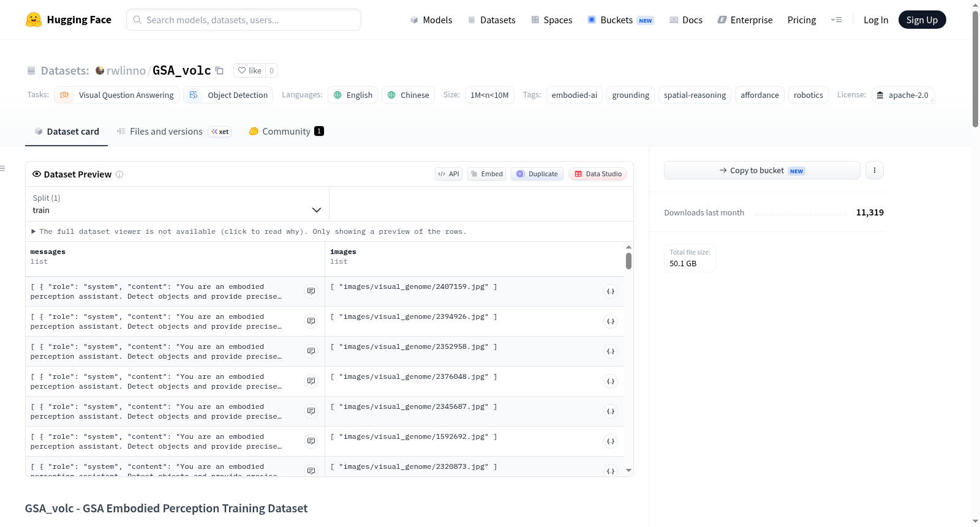Open Models in the top navigation
980x527 pixels.
point(431,20)
